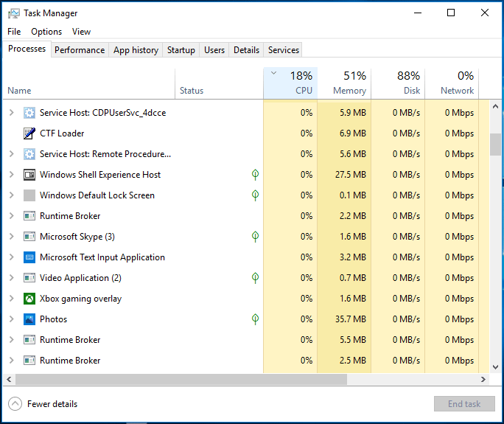The width and height of the screenshot is (504, 424).
Task: Click the Photos app icon
Action: (29, 319)
